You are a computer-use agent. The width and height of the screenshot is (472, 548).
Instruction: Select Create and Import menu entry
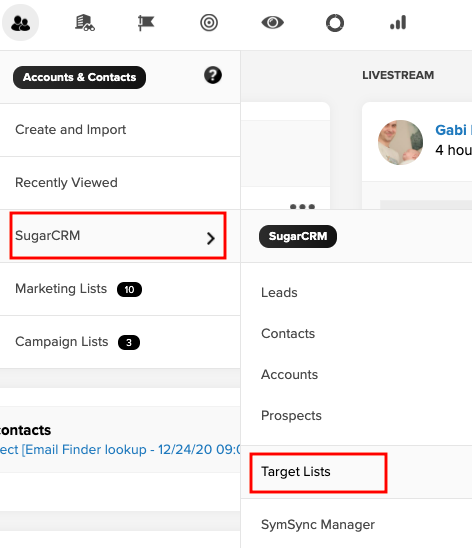coord(120,130)
